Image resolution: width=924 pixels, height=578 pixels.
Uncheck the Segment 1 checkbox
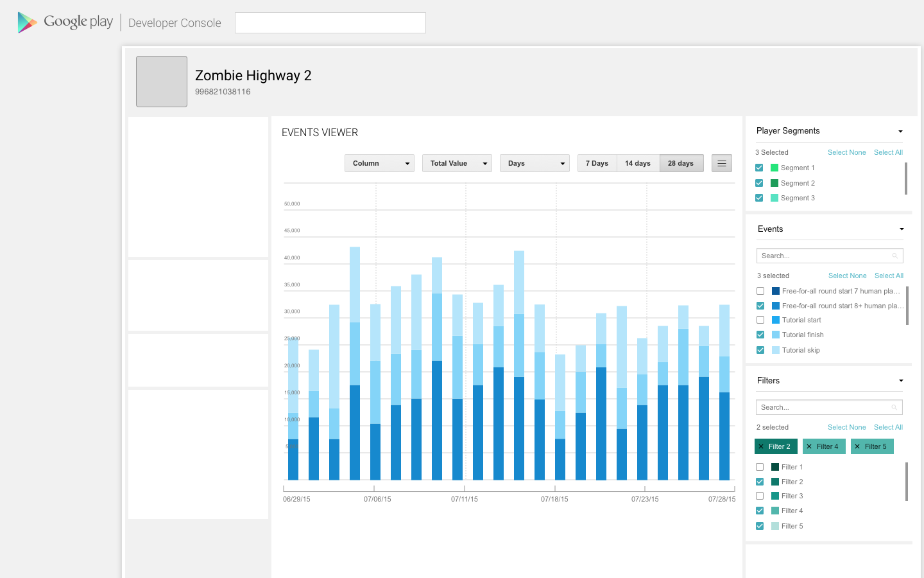point(760,168)
